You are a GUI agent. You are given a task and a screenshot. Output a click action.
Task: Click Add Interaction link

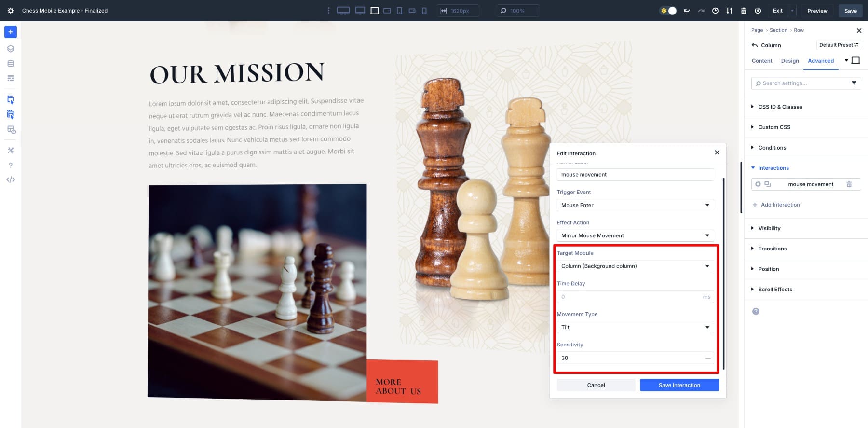tap(780, 205)
